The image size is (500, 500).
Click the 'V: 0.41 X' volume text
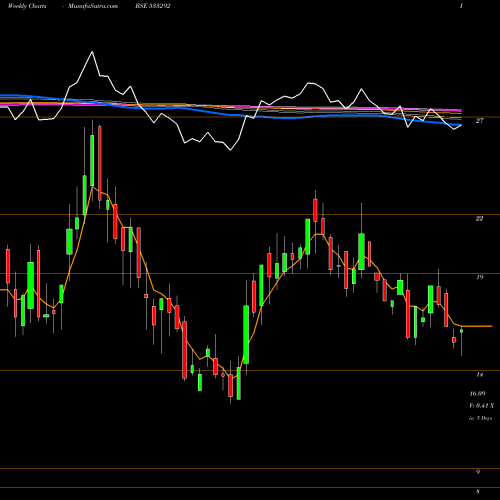[x=482, y=406]
